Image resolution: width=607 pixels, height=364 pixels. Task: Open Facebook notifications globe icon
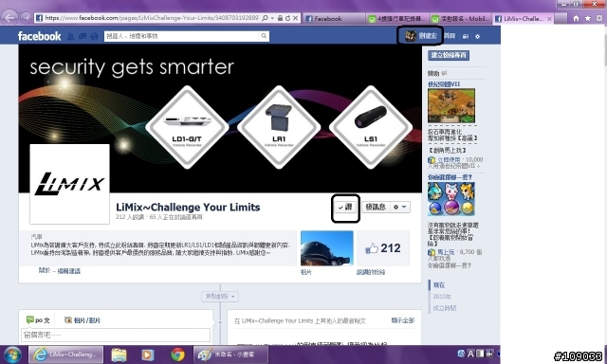(94, 36)
